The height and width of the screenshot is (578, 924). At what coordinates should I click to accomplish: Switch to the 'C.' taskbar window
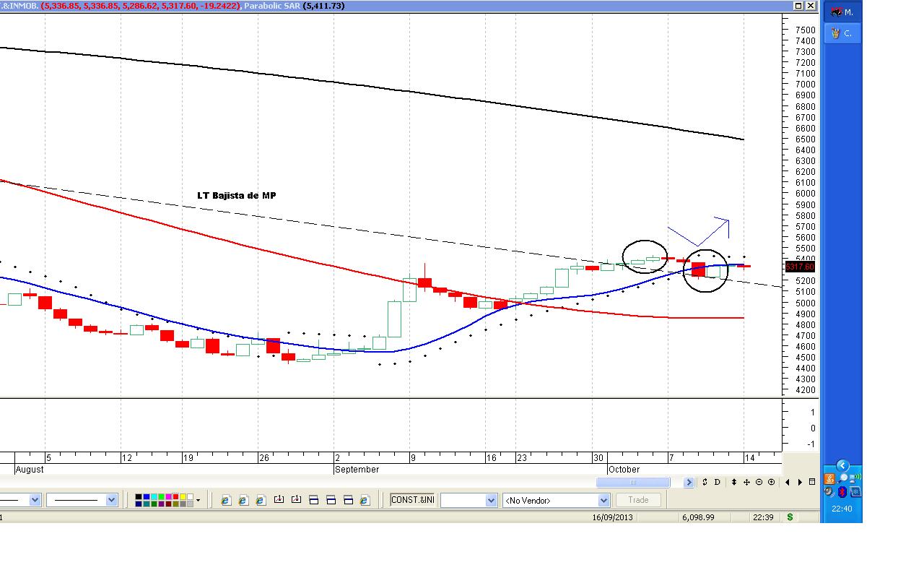(x=843, y=33)
